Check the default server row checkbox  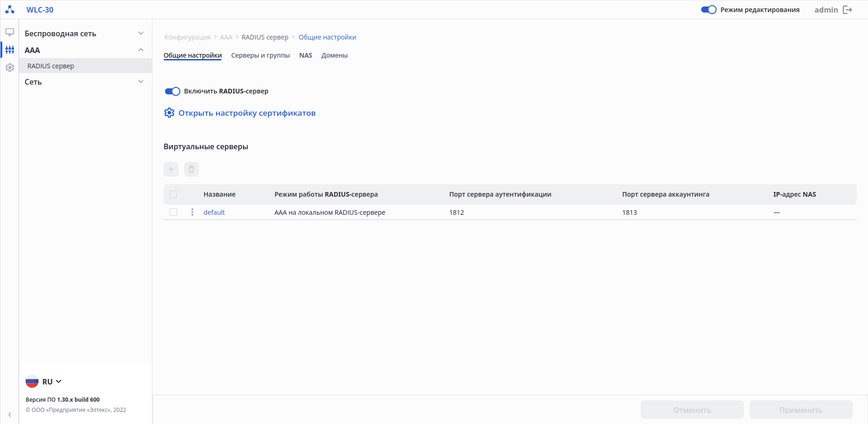pos(173,212)
